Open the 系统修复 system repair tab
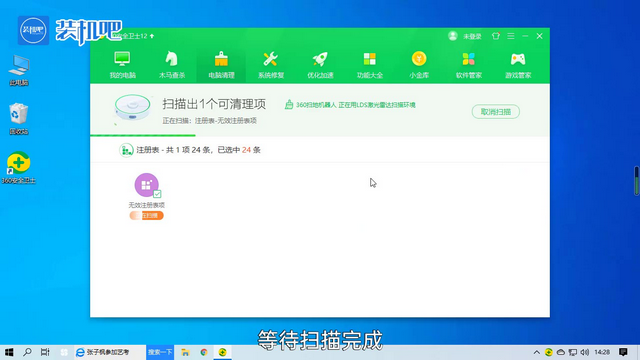The height and width of the screenshot is (360, 640). point(271,64)
